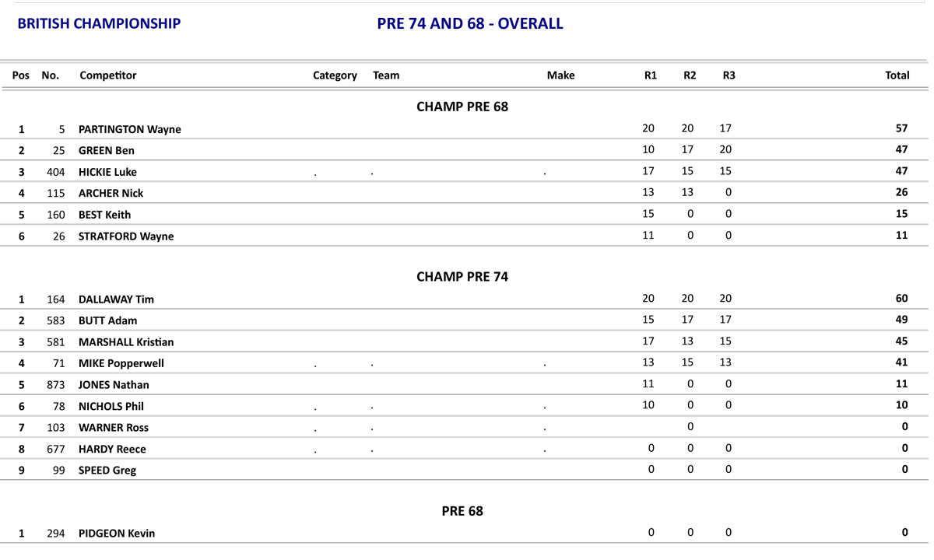Click the Make column header
The image size is (934, 560).
(560, 75)
